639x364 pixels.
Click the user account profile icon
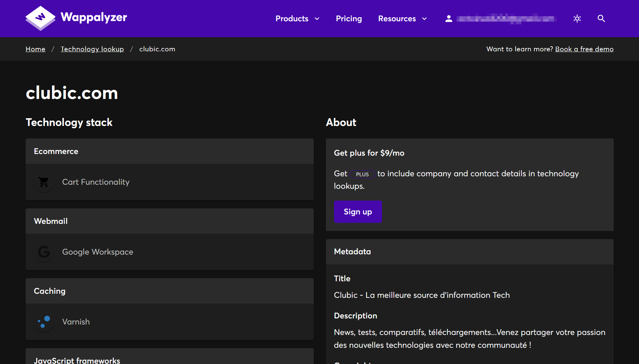point(449,19)
